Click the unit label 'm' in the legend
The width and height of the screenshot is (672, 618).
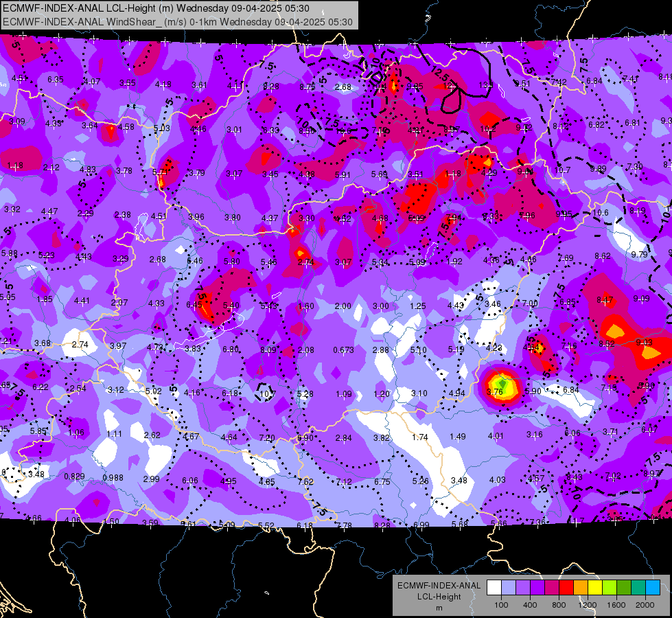pos(439,608)
